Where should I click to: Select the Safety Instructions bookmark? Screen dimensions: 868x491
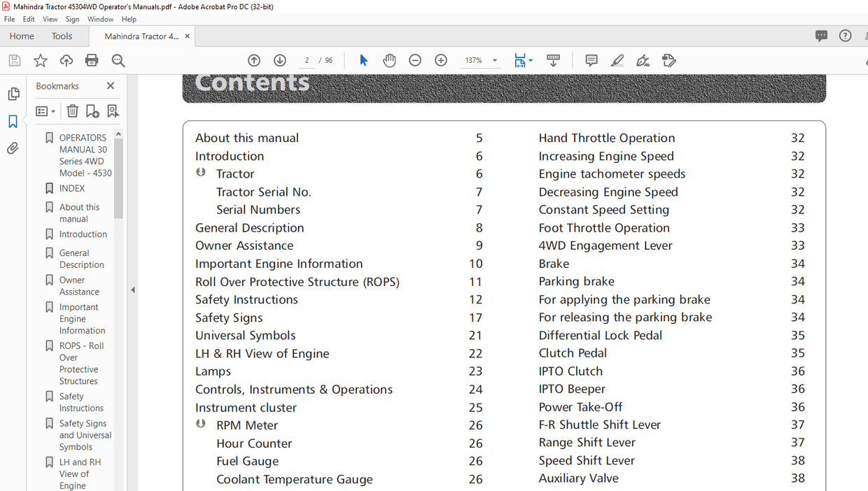point(79,401)
